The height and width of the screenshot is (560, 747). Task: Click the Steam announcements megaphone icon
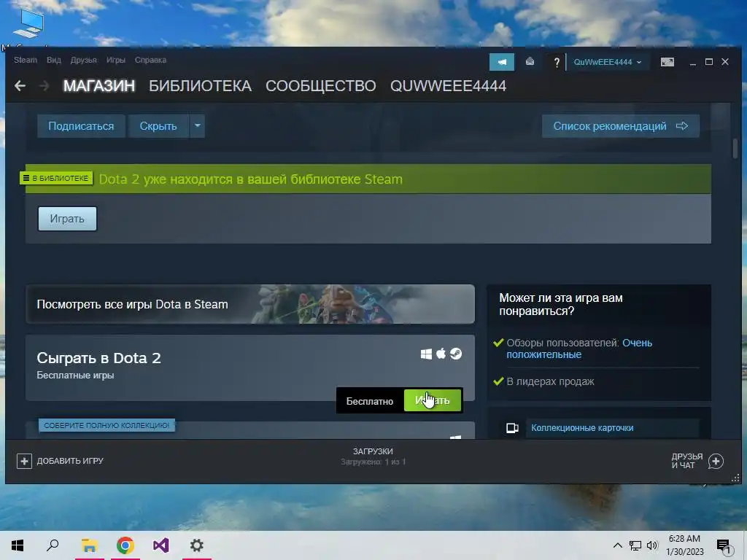click(x=502, y=62)
